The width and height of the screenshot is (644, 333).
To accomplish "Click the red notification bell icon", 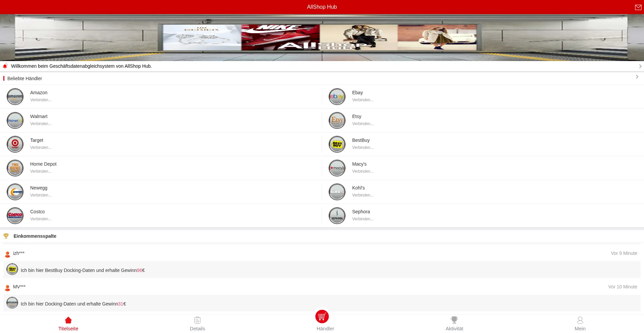I will [5, 66].
